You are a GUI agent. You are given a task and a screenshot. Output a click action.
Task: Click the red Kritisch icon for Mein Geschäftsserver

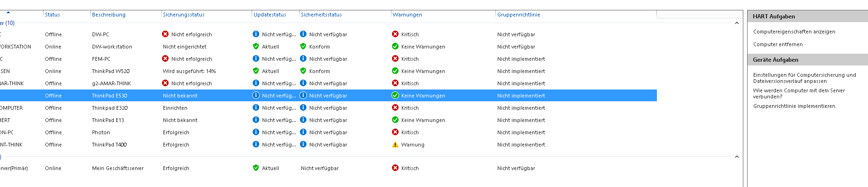(x=395, y=168)
